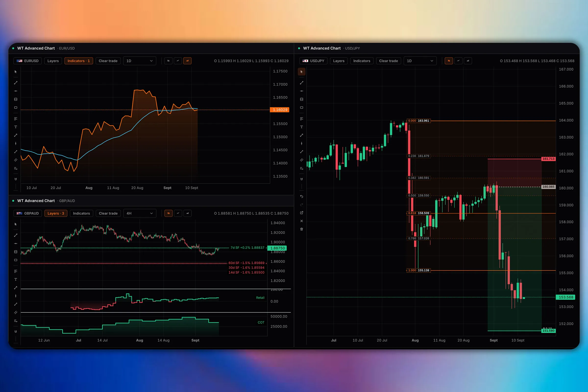Open USD/JPY chart in external window
The height and width of the screenshot is (392, 588).
(302, 213)
